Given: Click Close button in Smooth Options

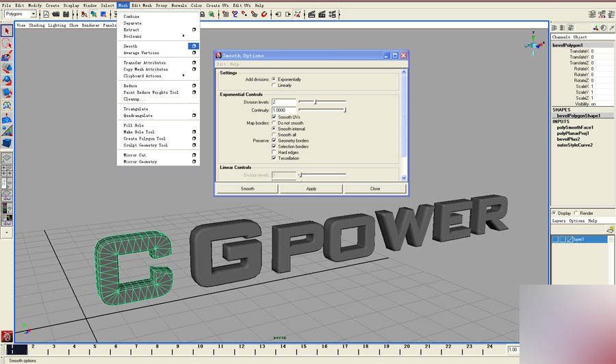Looking at the screenshot, I should point(375,188).
